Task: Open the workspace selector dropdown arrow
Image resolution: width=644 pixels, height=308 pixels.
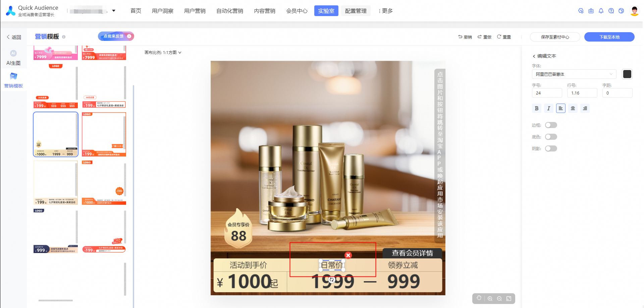Action: [x=114, y=11]
